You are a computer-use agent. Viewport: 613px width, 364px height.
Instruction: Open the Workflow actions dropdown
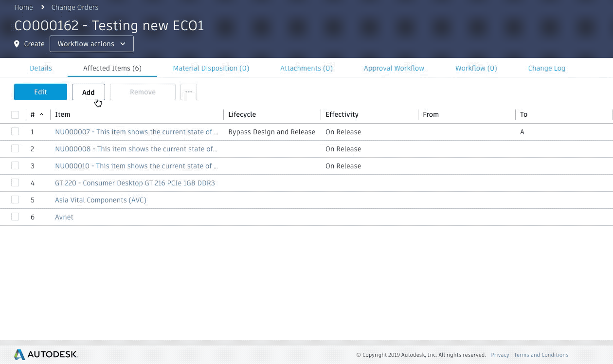[91, 44]
